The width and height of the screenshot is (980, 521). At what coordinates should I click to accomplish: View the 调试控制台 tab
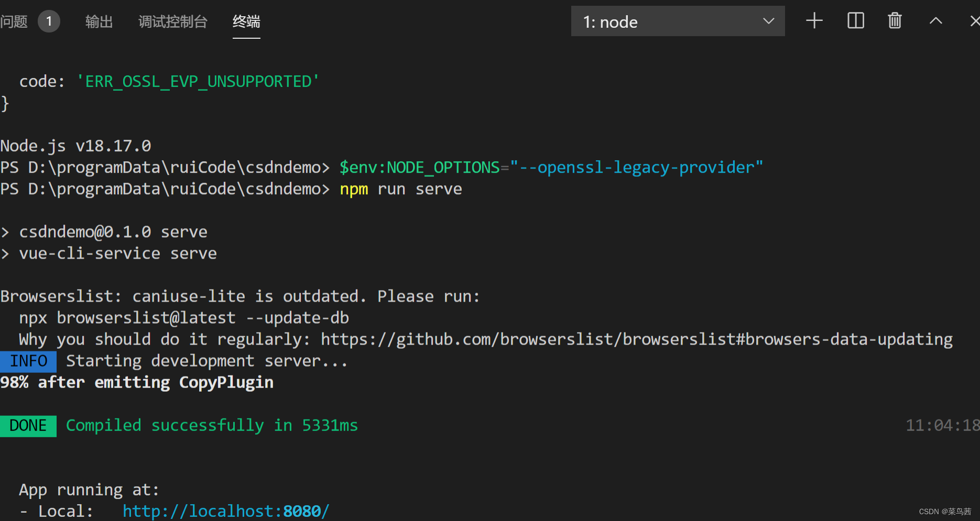point(172,23)
